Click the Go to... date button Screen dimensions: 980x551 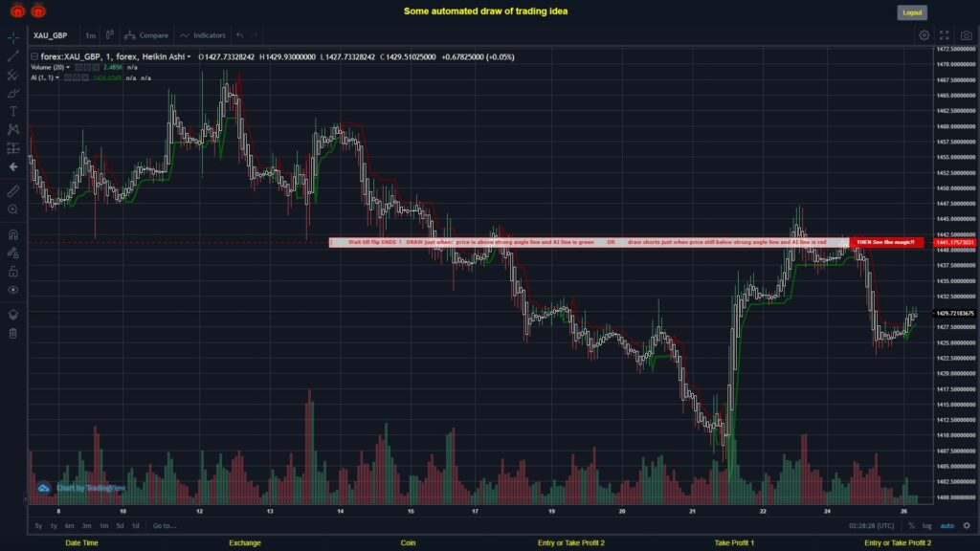(165, 526)
